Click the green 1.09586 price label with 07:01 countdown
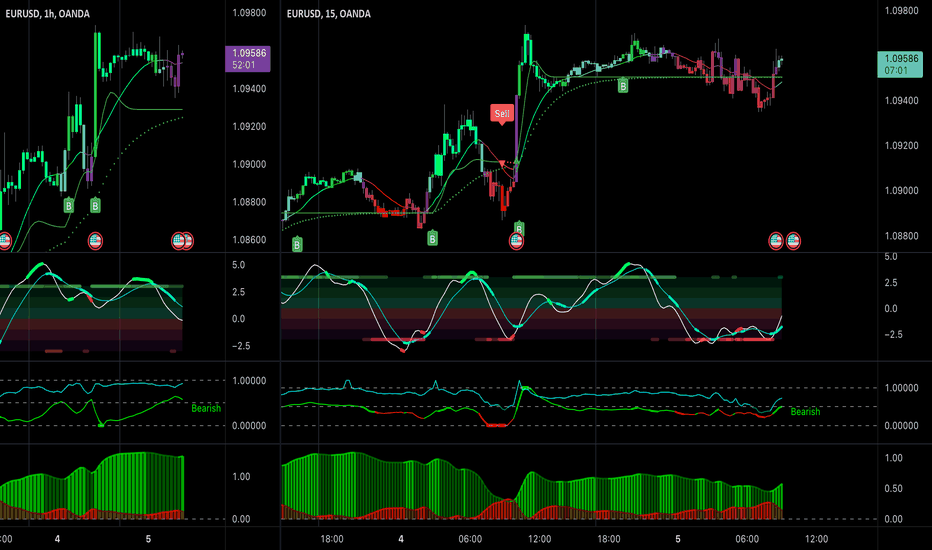 [x=900, y=64]
